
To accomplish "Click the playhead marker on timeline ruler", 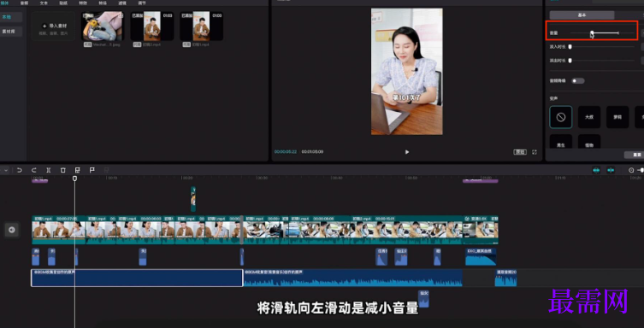I will point(74,179).
